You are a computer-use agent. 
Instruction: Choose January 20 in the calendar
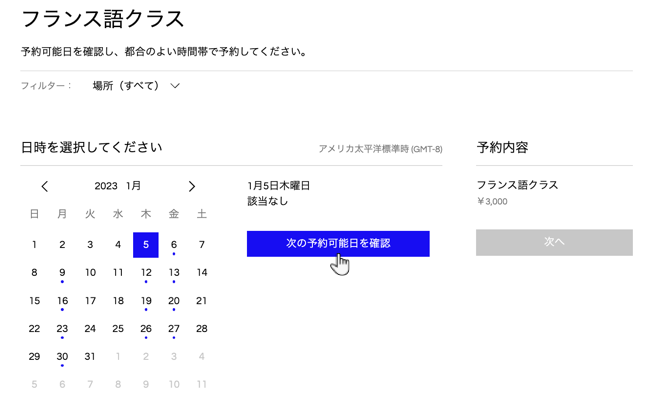coord(174,300)
